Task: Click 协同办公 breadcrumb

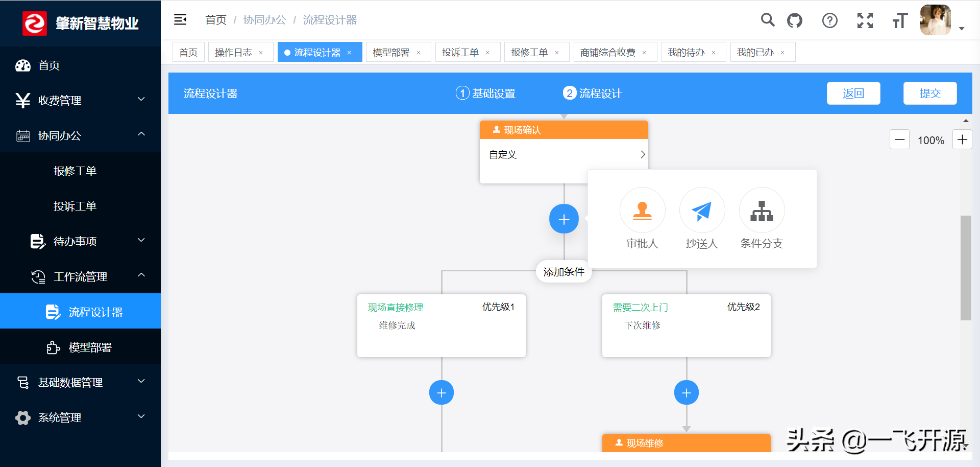Action: (x=264, y=20)
